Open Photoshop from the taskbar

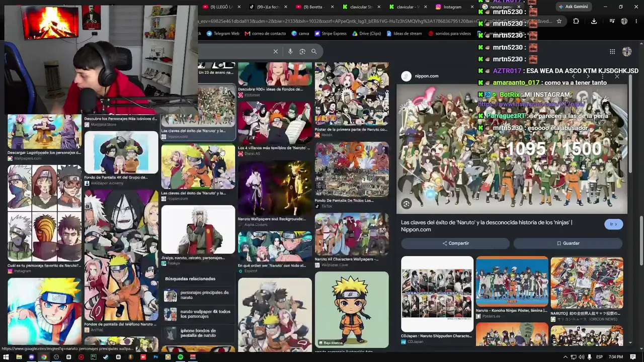click(x=155, y=357)
